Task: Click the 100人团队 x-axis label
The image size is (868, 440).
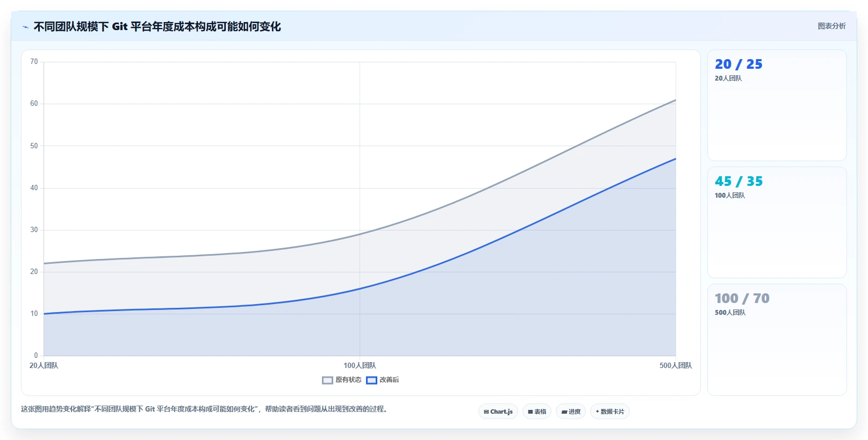Action: [x=360, y=365]
